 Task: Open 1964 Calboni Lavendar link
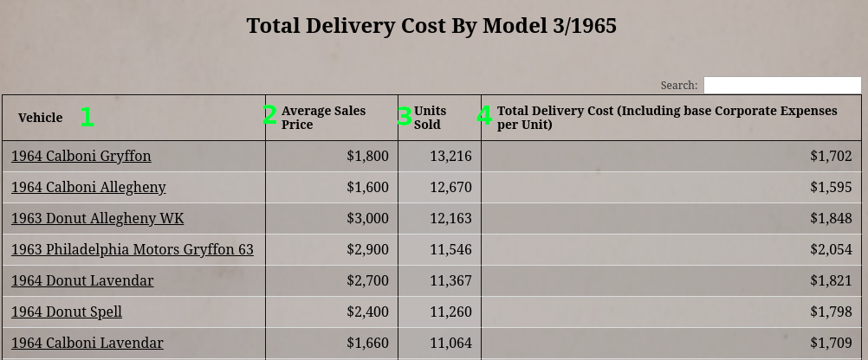tap(87, 343)
